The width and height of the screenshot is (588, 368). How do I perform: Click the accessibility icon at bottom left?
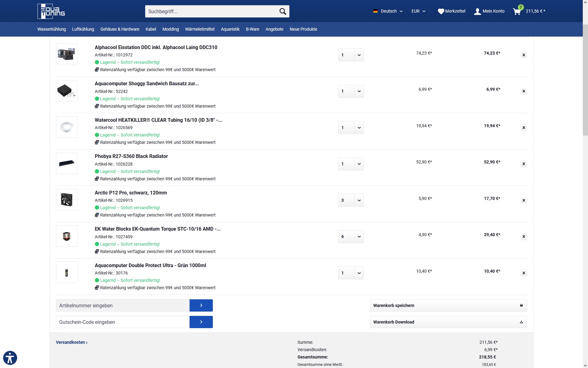point(10,358)
